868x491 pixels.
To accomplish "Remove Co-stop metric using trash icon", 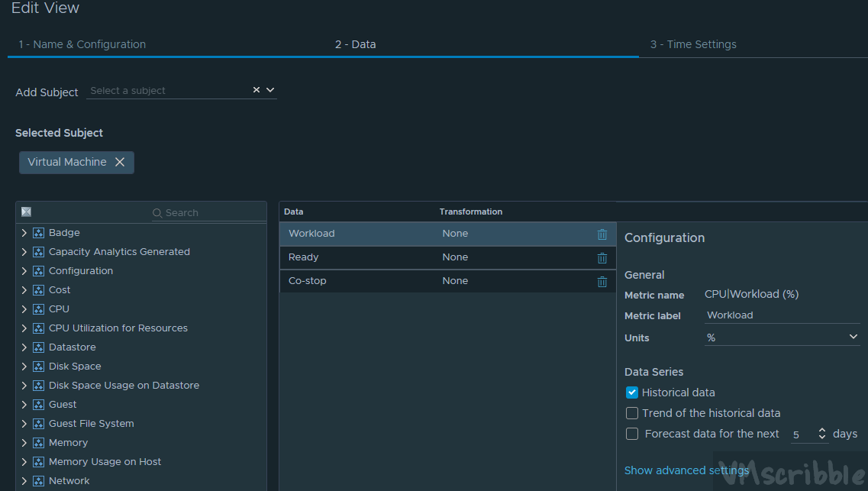I will click(602, 282).
